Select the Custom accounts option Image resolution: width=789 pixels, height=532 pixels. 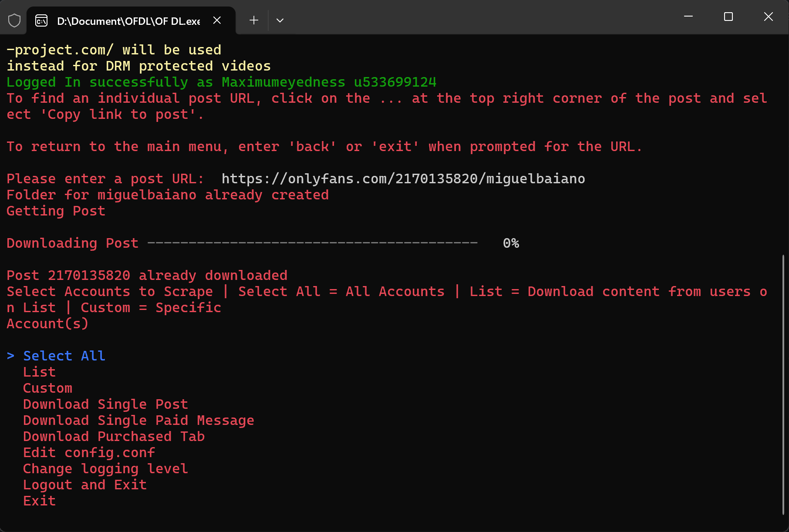pos(47,388)
